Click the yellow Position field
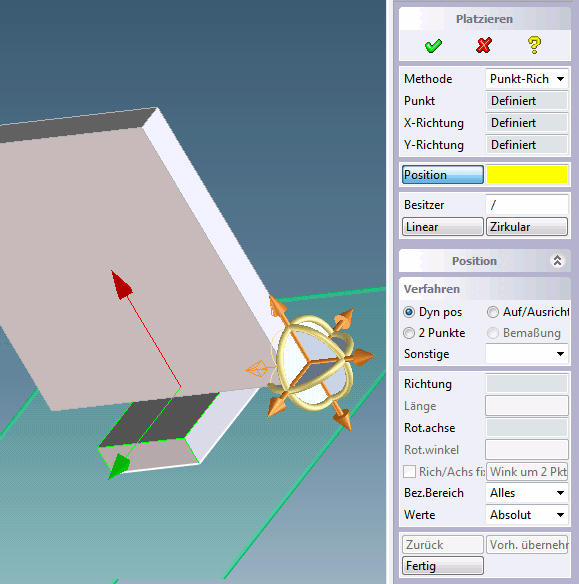 coord(527,175)
